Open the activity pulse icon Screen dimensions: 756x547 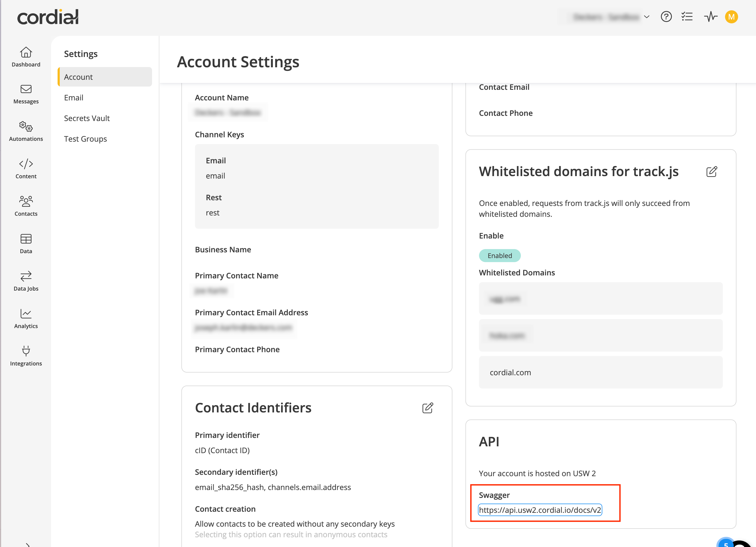click(x=711, y=17)
